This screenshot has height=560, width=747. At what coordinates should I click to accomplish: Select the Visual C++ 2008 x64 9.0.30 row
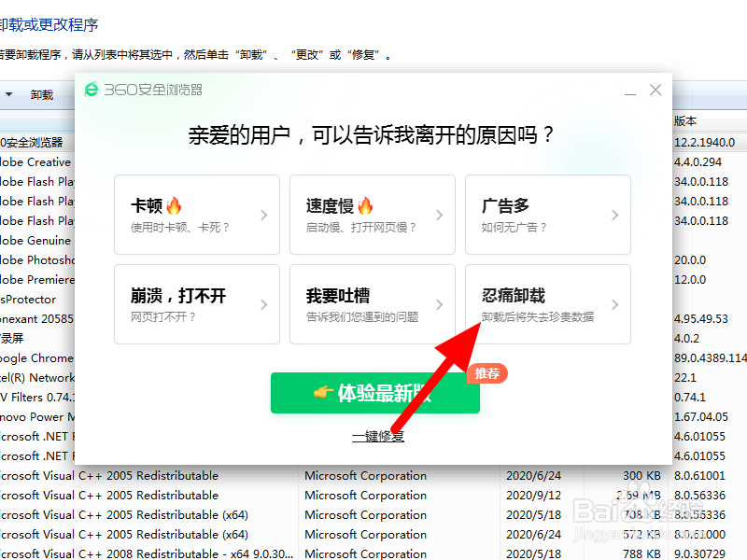pos(373,553)
